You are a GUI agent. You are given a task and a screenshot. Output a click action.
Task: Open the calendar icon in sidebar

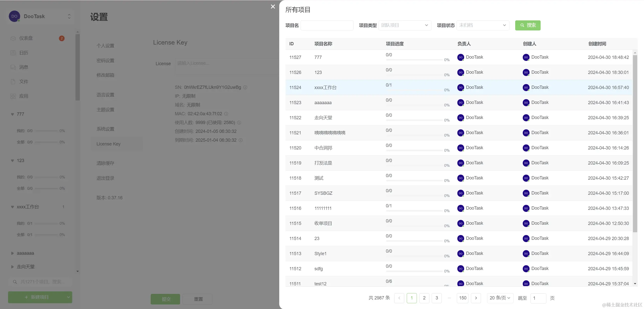tap(13, 53)
